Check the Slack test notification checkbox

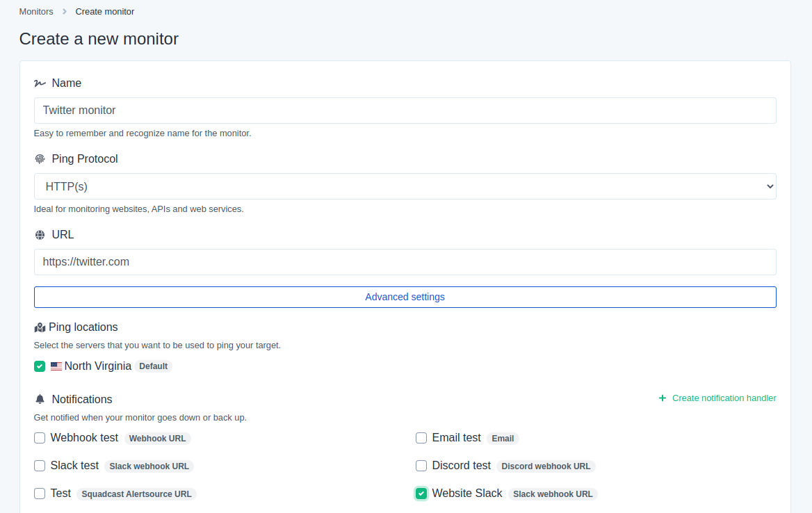coord(40,466)
